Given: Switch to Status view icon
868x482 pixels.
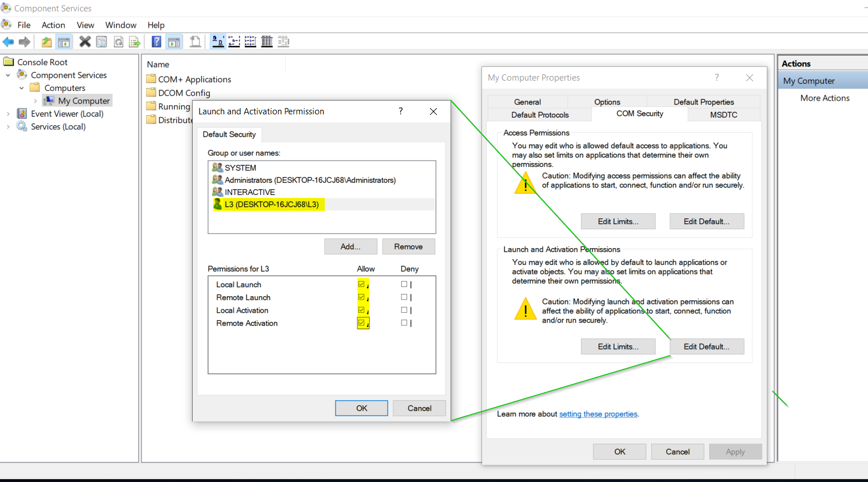Looking at the screenshot, I should pos(284,42).
